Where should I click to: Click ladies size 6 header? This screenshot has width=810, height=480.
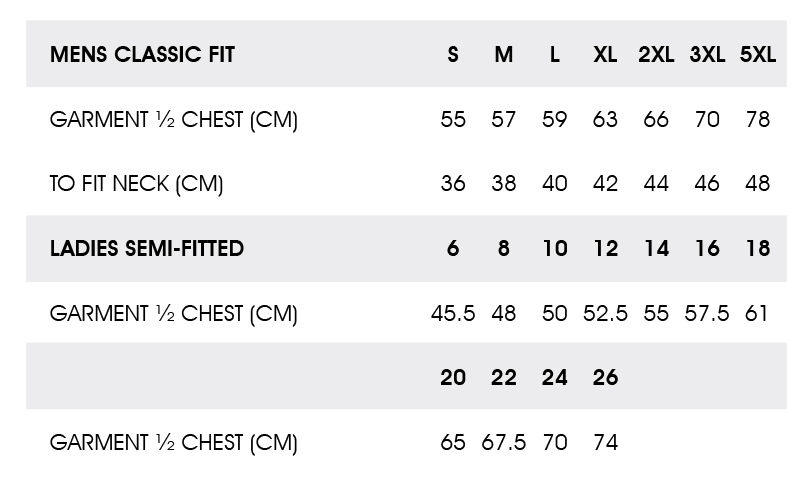point(453,249)
